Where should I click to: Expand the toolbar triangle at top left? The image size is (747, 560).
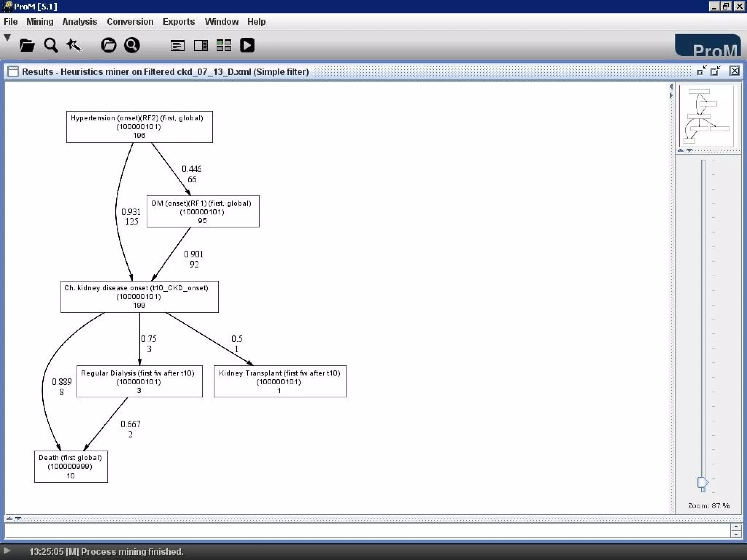pos(7,37)
